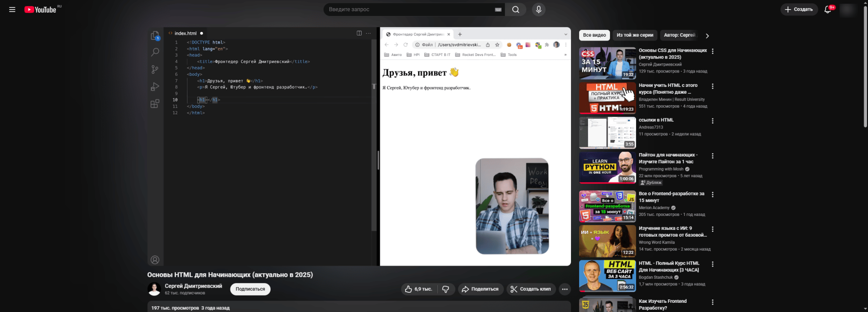Select the Из той же серии chip
868x312 pixels.
635,35
